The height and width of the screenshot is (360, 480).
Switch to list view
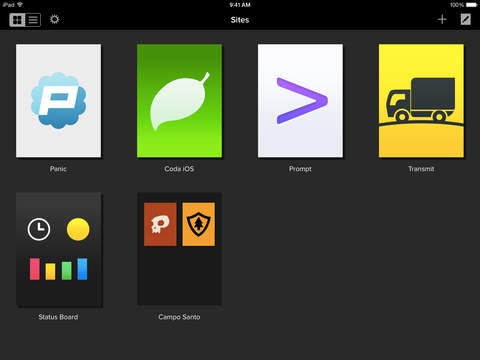pos(33,20)
